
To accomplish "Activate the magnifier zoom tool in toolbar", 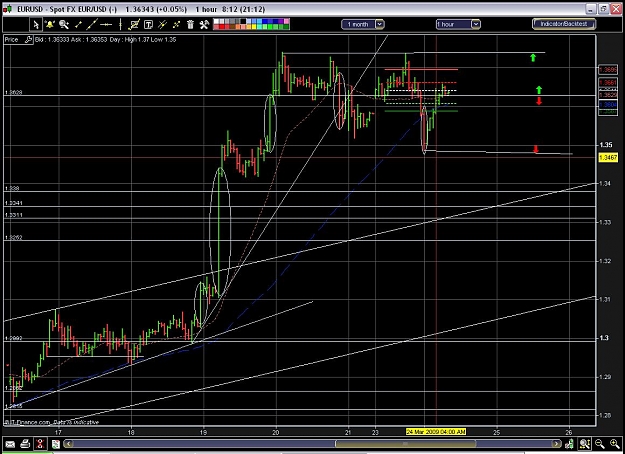I will coord(64,25).
